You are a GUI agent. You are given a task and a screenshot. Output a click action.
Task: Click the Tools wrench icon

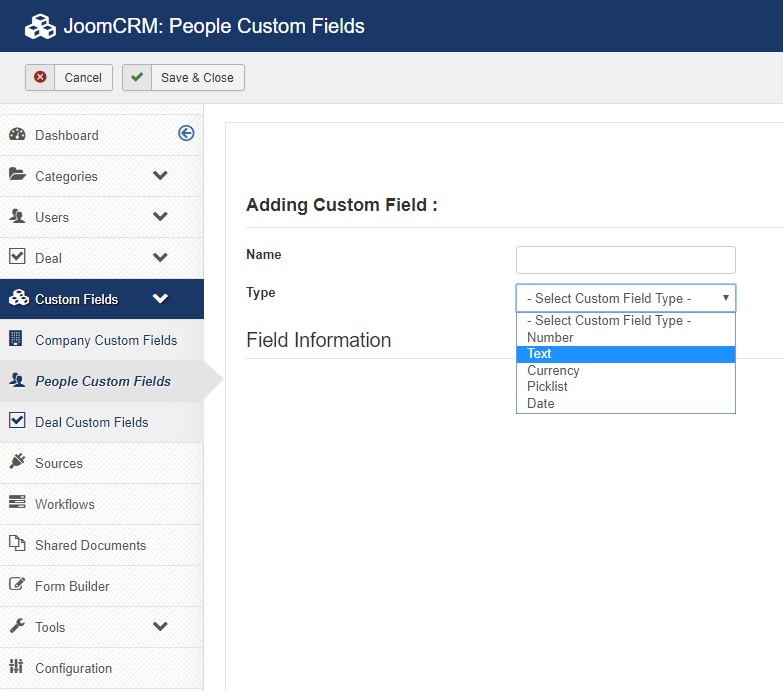coord(17,625)
